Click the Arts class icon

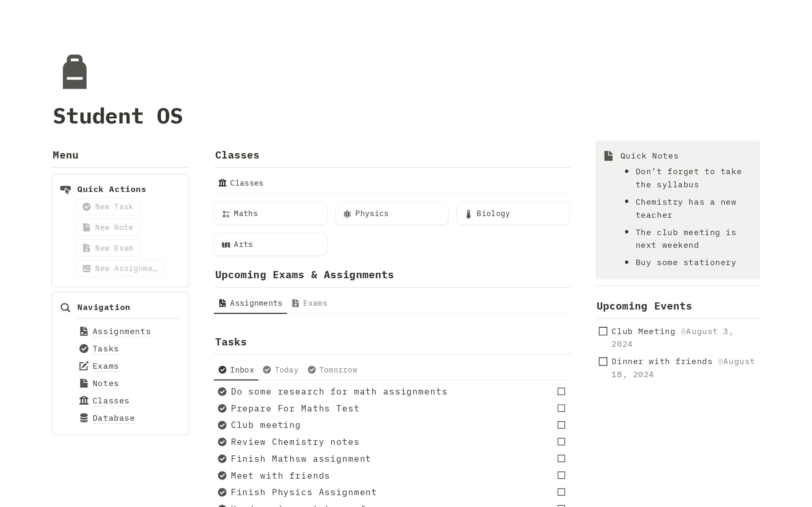point(225,244)
